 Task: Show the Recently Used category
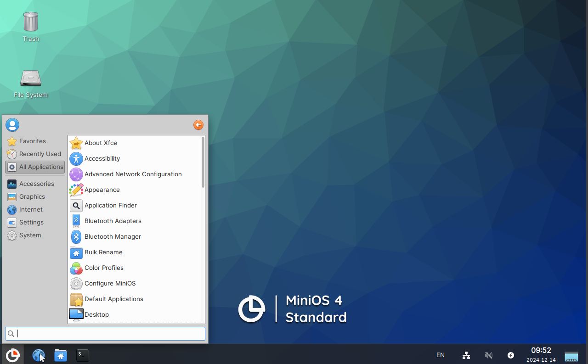click(x=35, y=154)
